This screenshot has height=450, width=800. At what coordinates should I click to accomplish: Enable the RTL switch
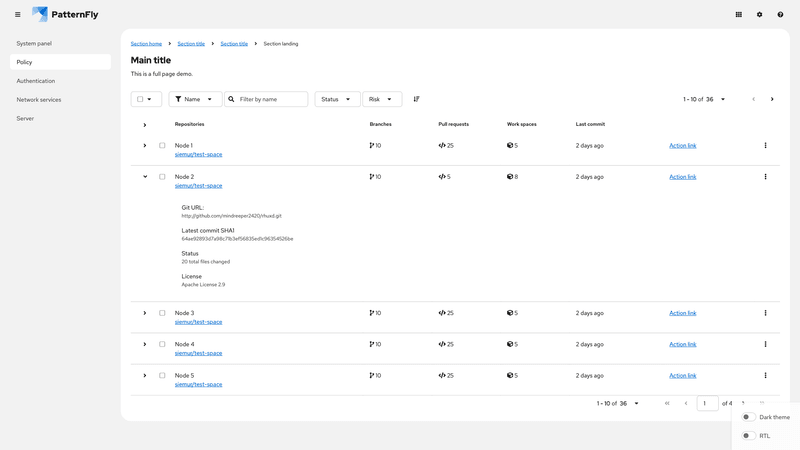pos(748,436)
